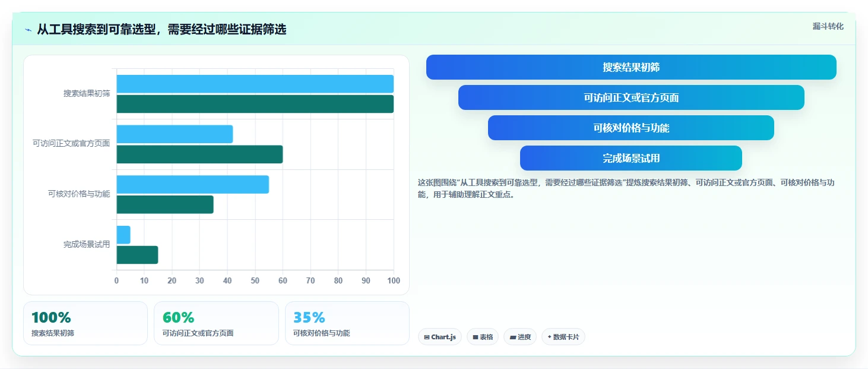Click the dark green bar for 搜索结果初筛
The image size is (868, 369).
click(x=255, y=104)
